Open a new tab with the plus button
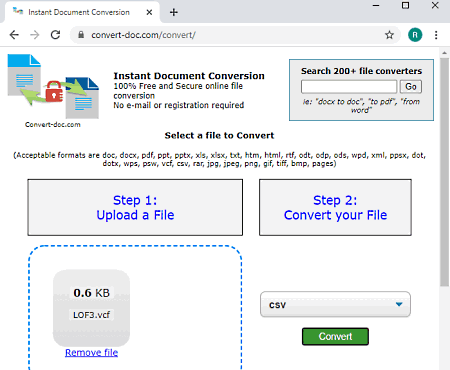Screen dimensions: 450x370 (x=174, y=12)
